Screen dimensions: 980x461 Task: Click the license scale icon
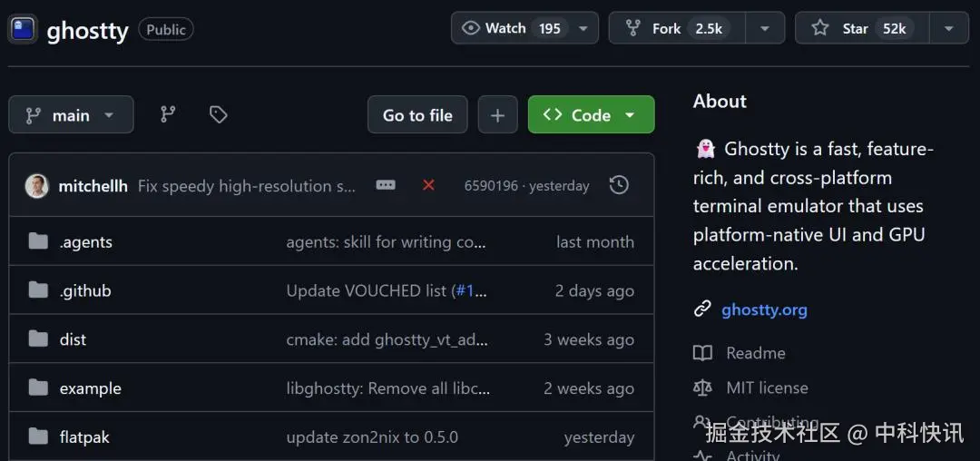tap(702, 387)
